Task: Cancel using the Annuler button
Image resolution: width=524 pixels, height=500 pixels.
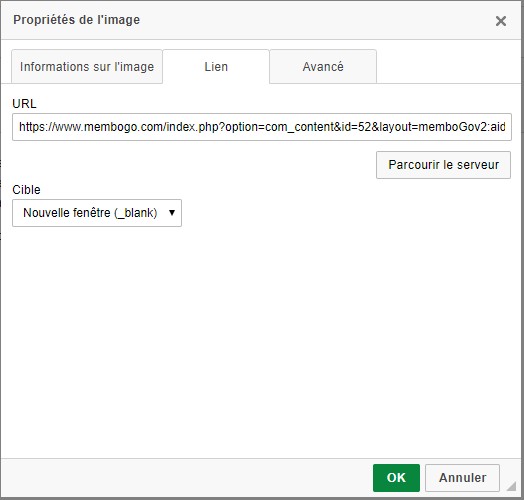Action: click(x=463, y=478)
